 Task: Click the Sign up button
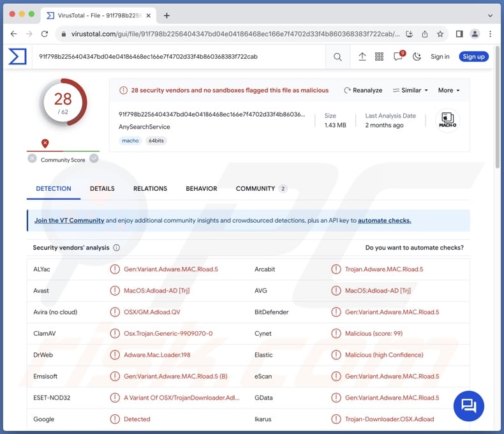click(474, 57)
